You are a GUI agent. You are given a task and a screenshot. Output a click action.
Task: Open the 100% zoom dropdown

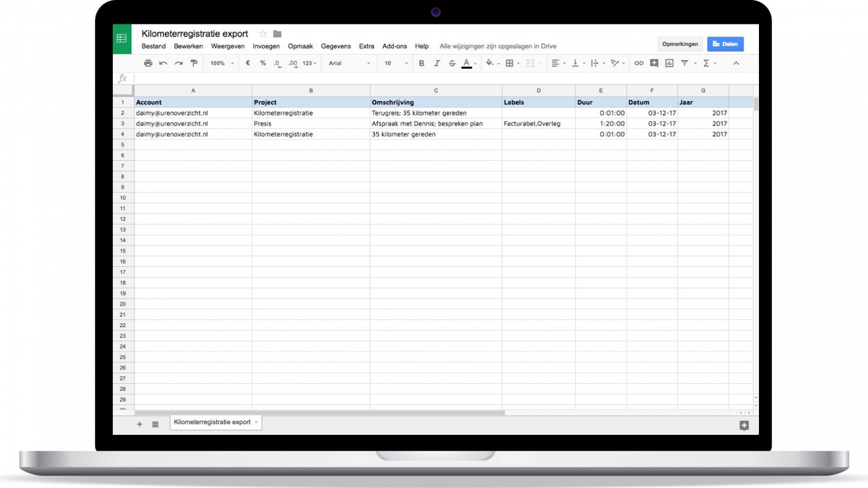point(222,63)
